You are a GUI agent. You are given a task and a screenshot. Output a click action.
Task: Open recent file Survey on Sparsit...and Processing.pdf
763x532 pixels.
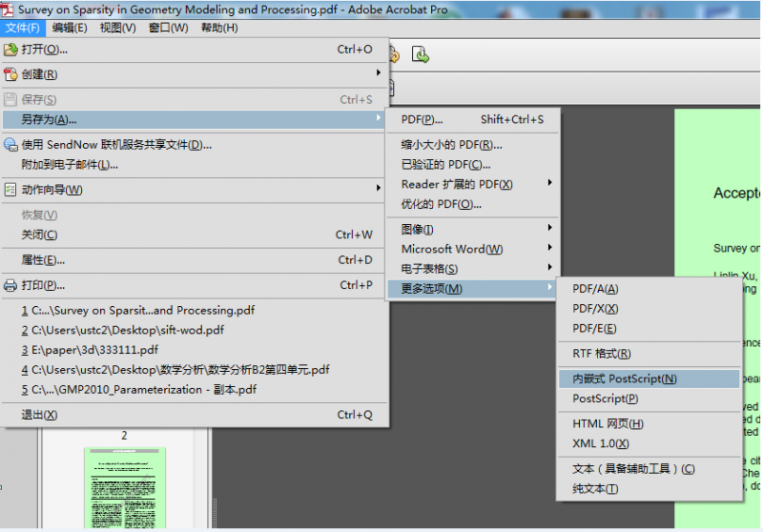click(195, 310)
